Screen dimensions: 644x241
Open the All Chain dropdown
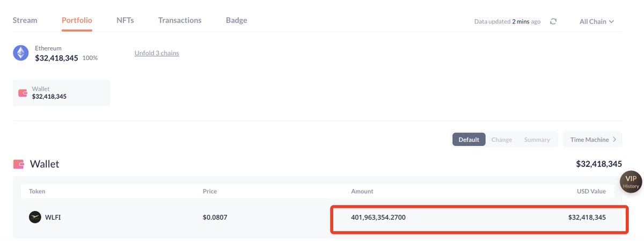coord(596,21)
